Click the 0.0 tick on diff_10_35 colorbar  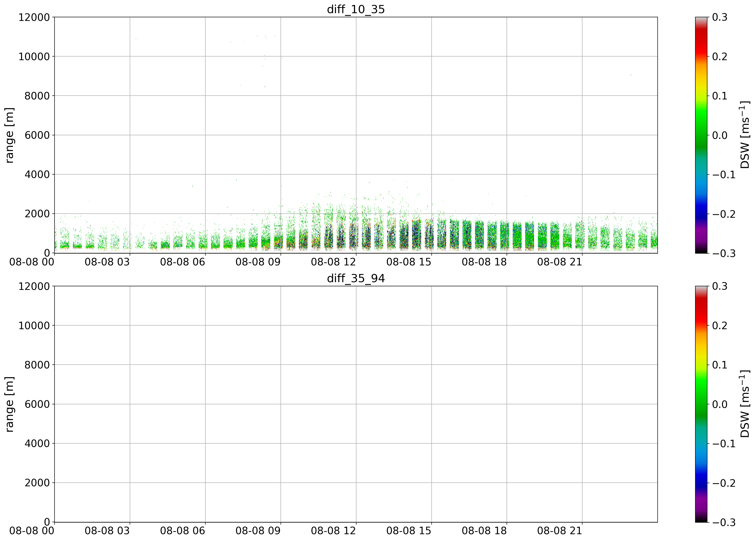click(x=720, y=135)
